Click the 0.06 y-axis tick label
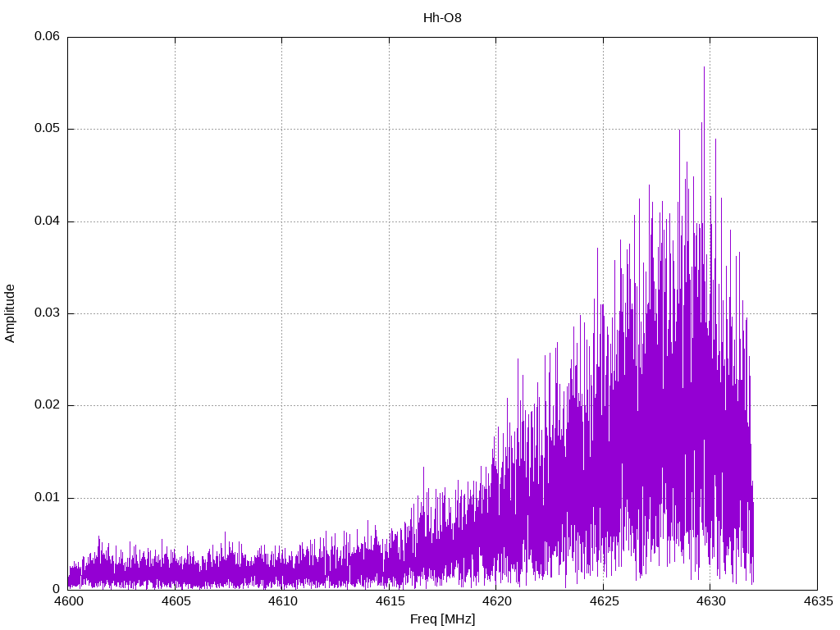 (x=47, y=36)
